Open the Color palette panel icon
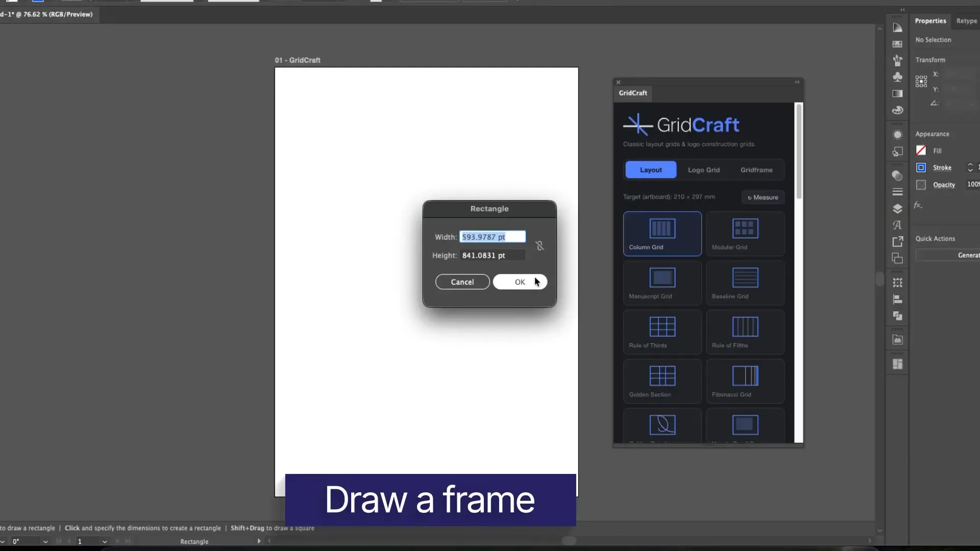Screen dimensions: 980x551 pyautogui.click(x=897, y=110)
